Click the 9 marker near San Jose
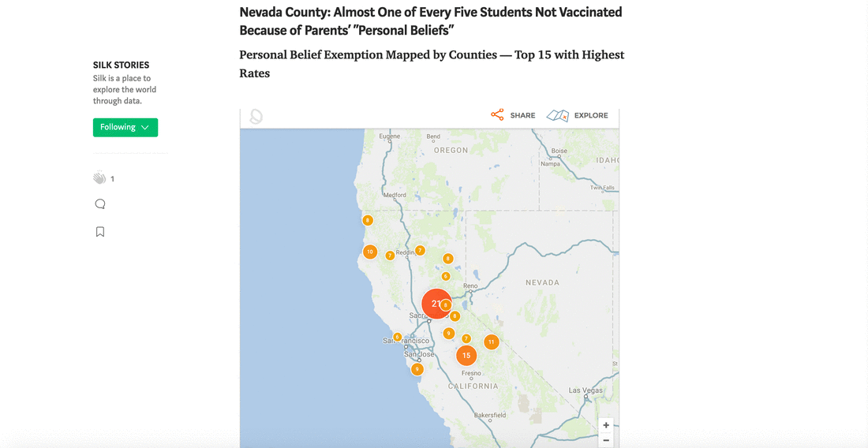The height and width of the screenshot is (448, 868). (x=417, y=369)
